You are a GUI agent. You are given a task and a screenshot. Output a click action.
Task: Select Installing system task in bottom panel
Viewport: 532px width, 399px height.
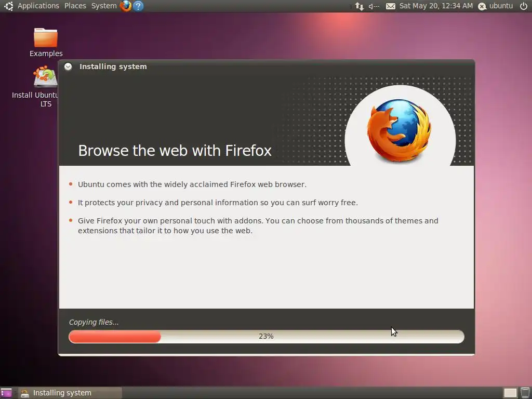coord(70,393)
